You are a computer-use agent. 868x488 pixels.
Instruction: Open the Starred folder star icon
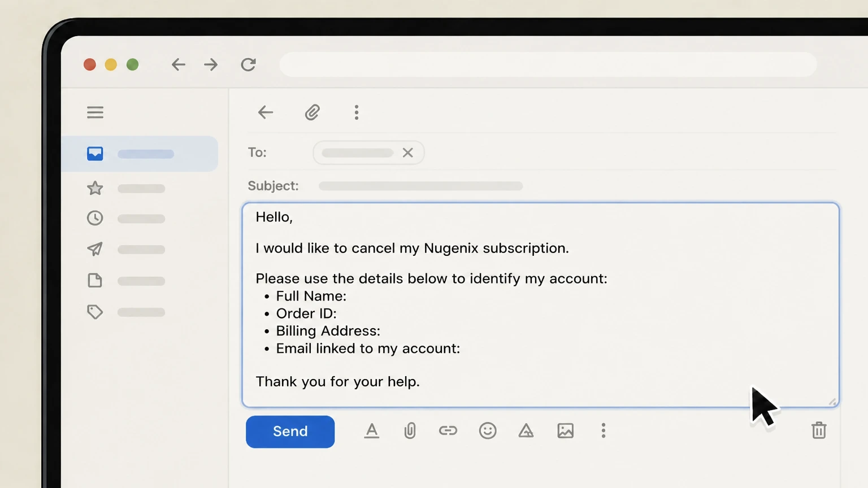tap(95, 188)
